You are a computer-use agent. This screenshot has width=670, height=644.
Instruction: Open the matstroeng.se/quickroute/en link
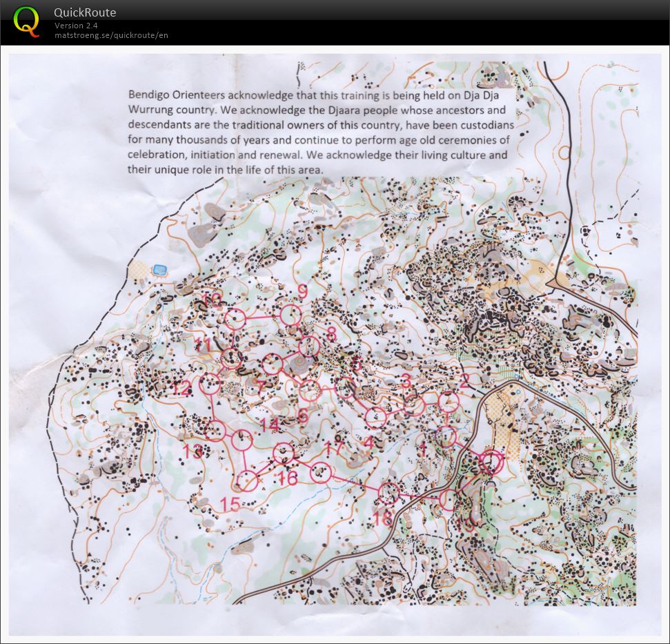111,35
